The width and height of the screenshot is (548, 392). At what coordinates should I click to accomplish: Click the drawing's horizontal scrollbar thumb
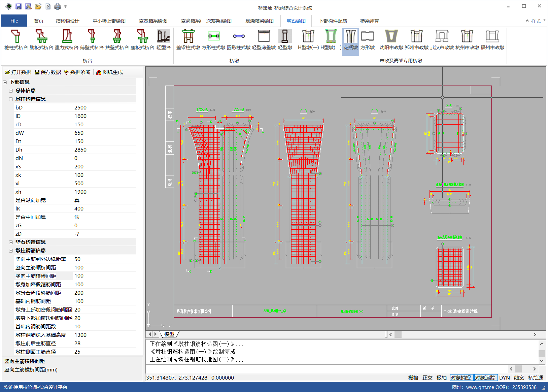click(x=398, y=334)
